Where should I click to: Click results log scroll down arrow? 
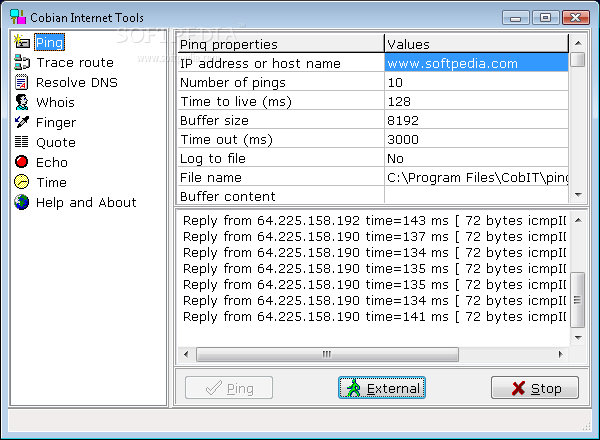(x=578, y=337)
